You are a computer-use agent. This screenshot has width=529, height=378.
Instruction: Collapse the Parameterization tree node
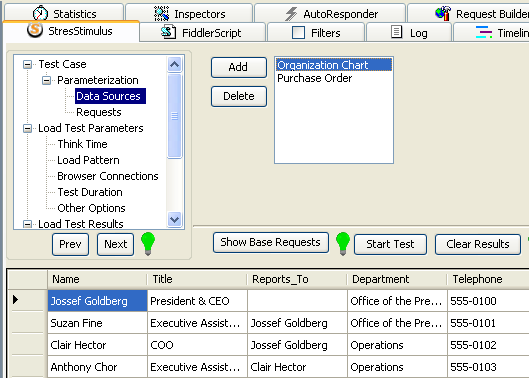pos(46,80)
